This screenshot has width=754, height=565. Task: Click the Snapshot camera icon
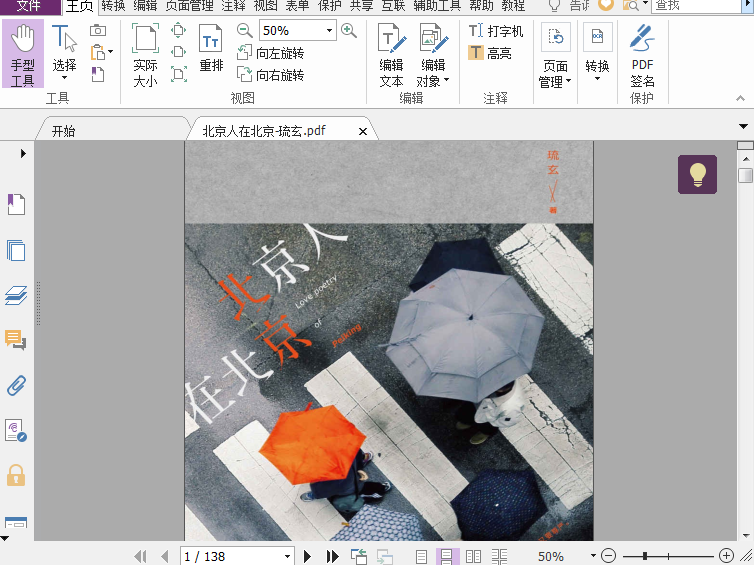[98, 30]
